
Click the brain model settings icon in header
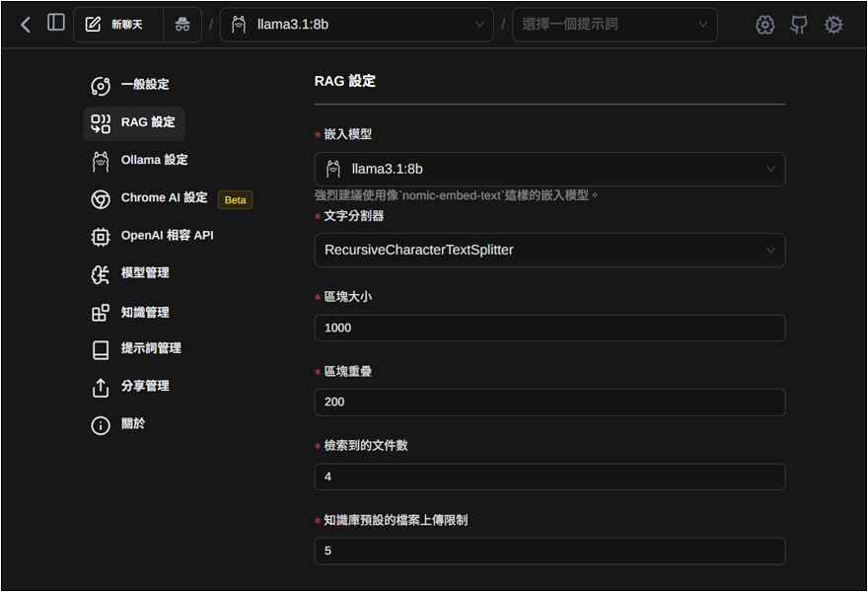click(x=764, y=25)
